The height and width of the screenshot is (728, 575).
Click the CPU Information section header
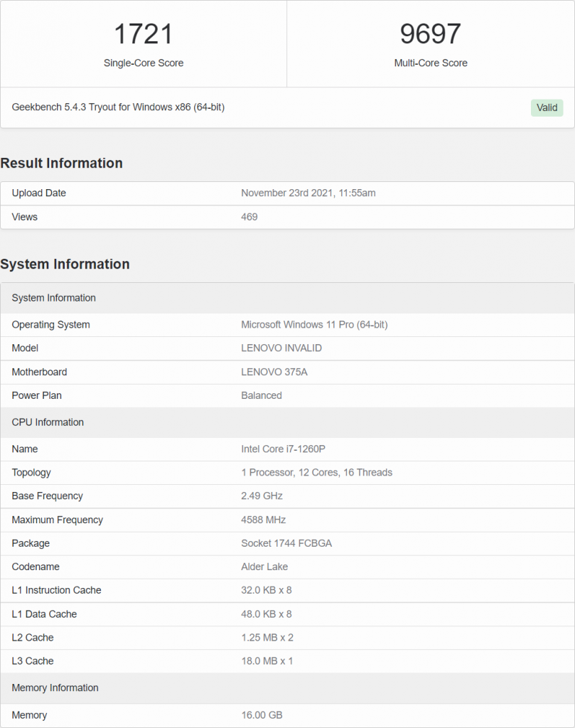48,422
